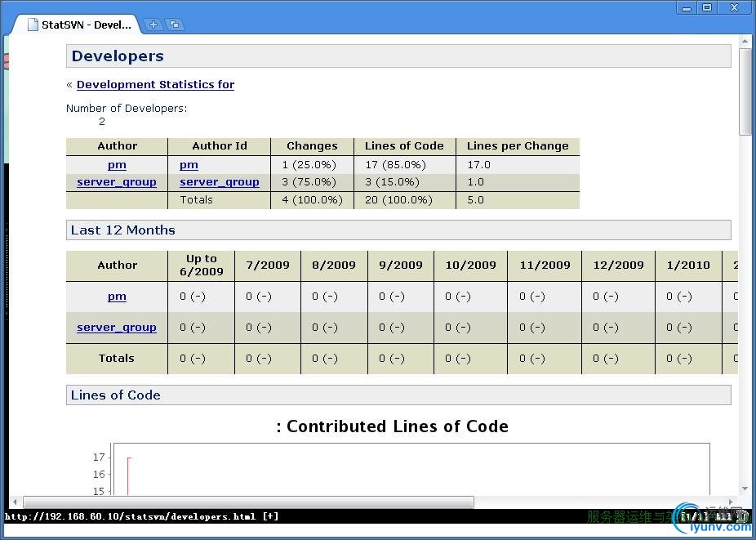The image size is (756, 540).
Task: Click the 7/2009 column header
Action: (x=268, y=265)
